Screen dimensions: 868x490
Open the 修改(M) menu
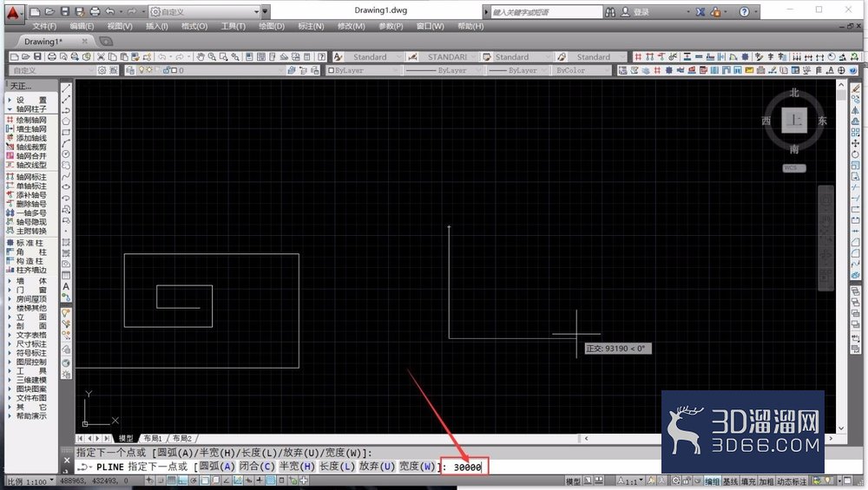click(x=351, y=26)
